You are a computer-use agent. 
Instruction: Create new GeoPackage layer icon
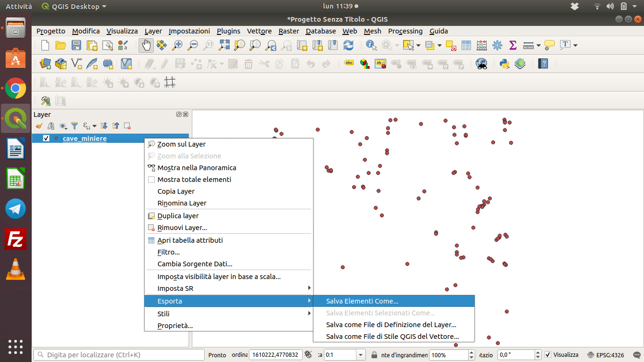[x=61, y=64]
